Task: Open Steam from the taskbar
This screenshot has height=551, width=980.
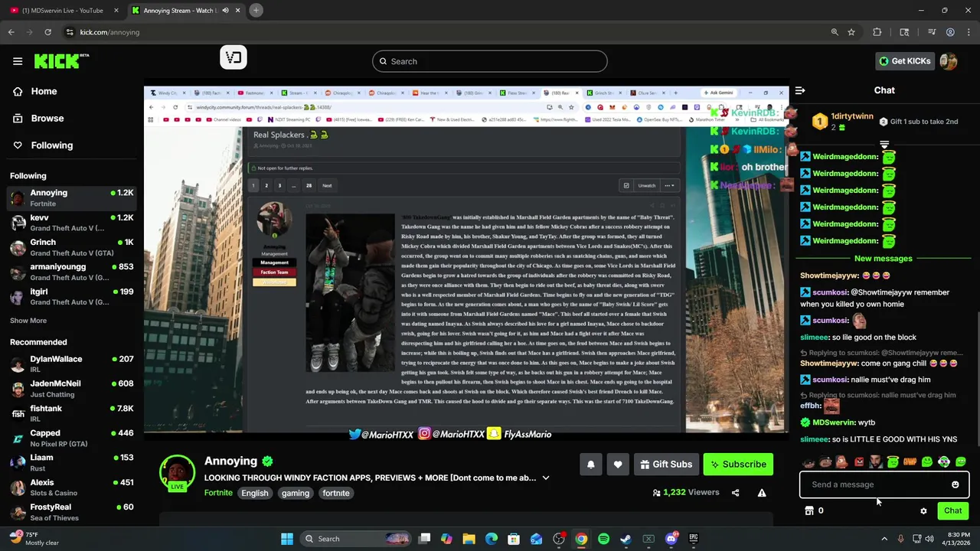Action: click(626, 539)
